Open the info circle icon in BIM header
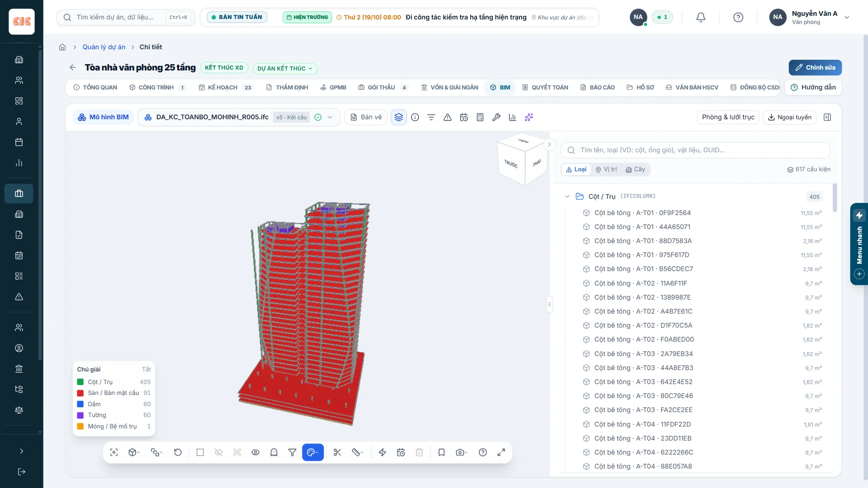The width and height of the screenshot is (868, 488). (415, 117)
